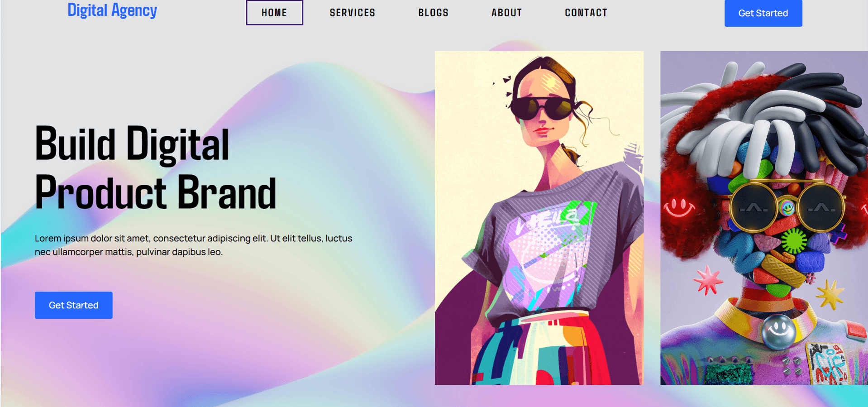Select the Build Digital Product Brand heading
The height and width of the screenshot is (407, 868).
156,168
